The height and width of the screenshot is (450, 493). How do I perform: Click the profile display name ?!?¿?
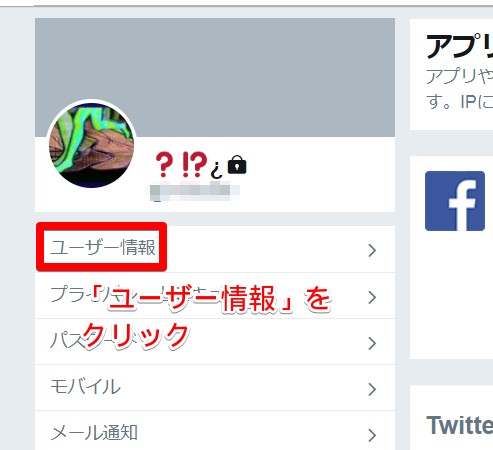(189, 165)
